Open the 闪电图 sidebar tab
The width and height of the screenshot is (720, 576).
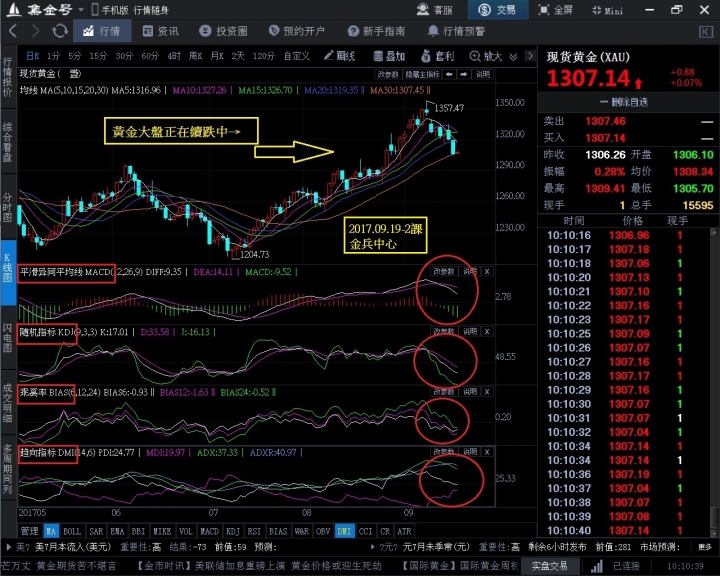point(8,338)
